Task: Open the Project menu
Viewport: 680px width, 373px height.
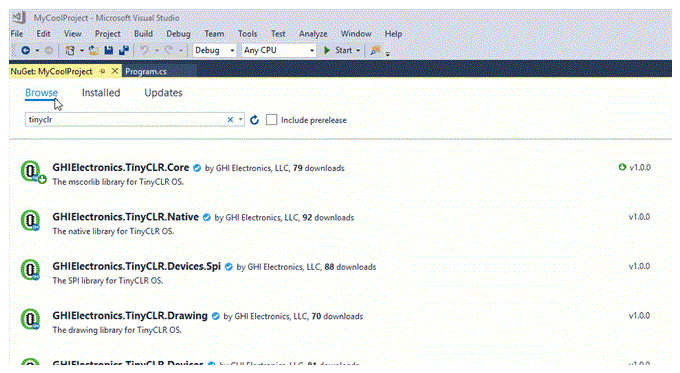Action: point(108,34)
